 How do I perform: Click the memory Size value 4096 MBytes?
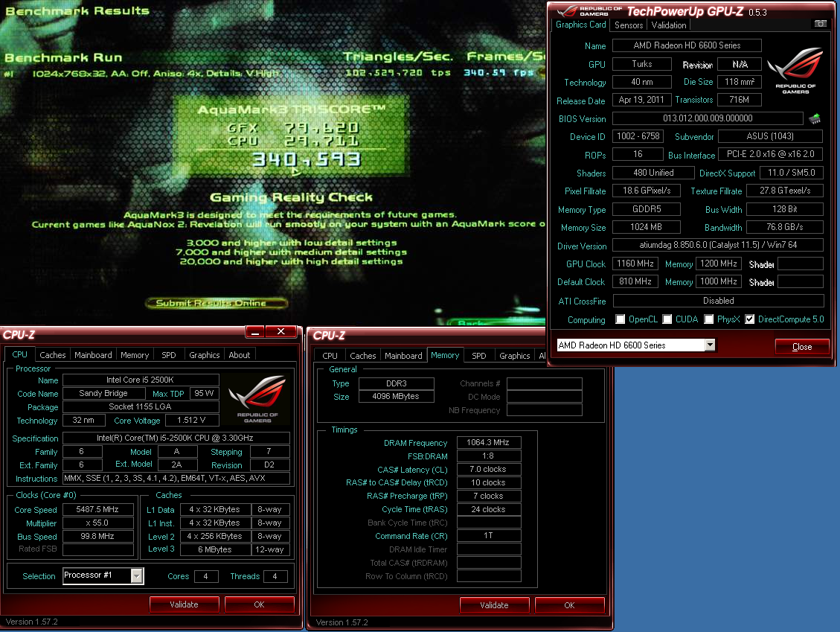click(396, 397)
